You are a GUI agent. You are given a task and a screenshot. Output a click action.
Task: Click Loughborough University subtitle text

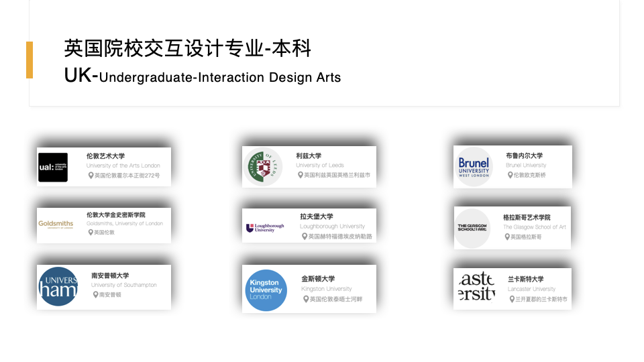pos(332,226)
